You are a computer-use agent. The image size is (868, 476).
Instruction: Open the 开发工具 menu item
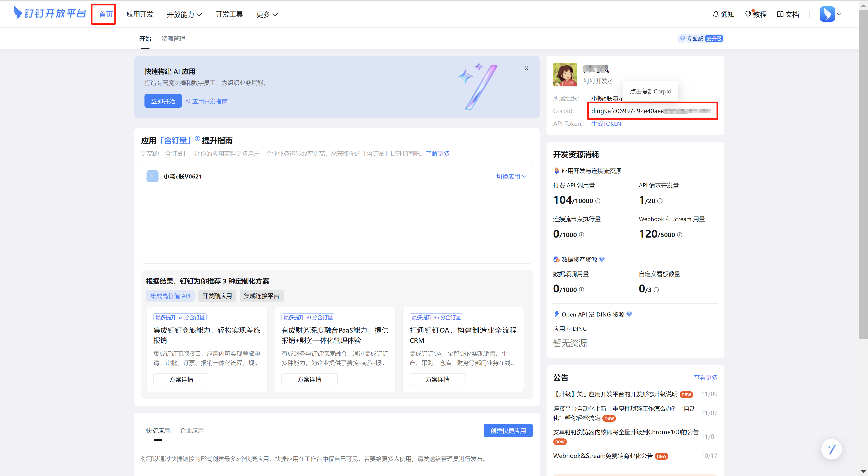229,14
